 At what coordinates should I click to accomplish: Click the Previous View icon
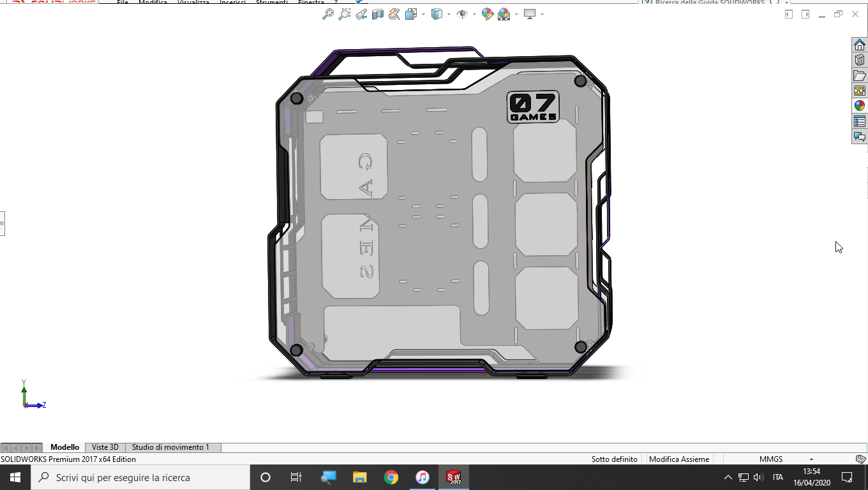pyautogui.click(x=361, y=14)
